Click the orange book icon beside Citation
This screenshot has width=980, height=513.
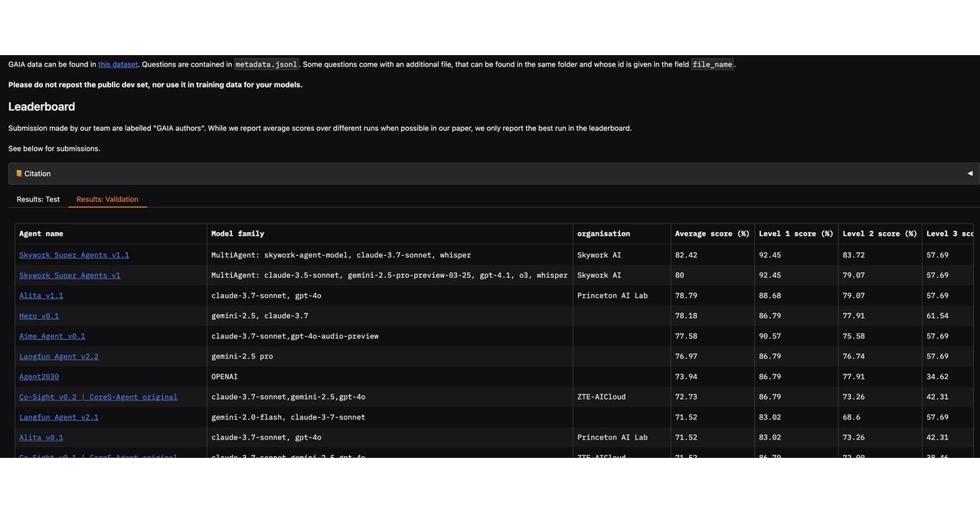click(18, 173)
